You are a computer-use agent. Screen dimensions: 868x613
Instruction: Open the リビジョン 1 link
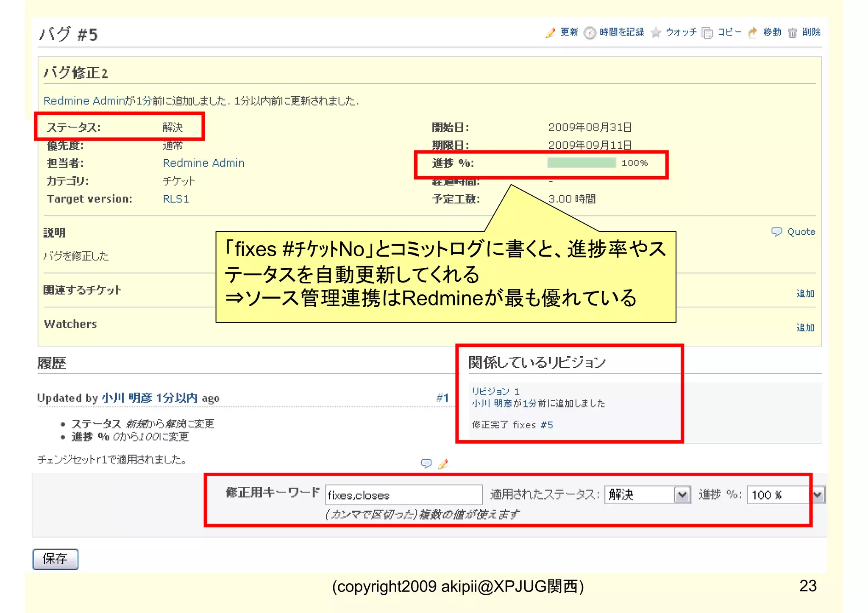pyautogui.click(x=496, y=391)
